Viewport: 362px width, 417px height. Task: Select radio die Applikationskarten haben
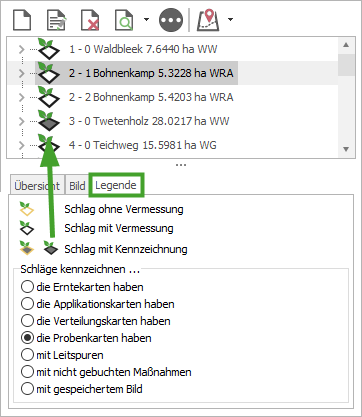[27, 304]
